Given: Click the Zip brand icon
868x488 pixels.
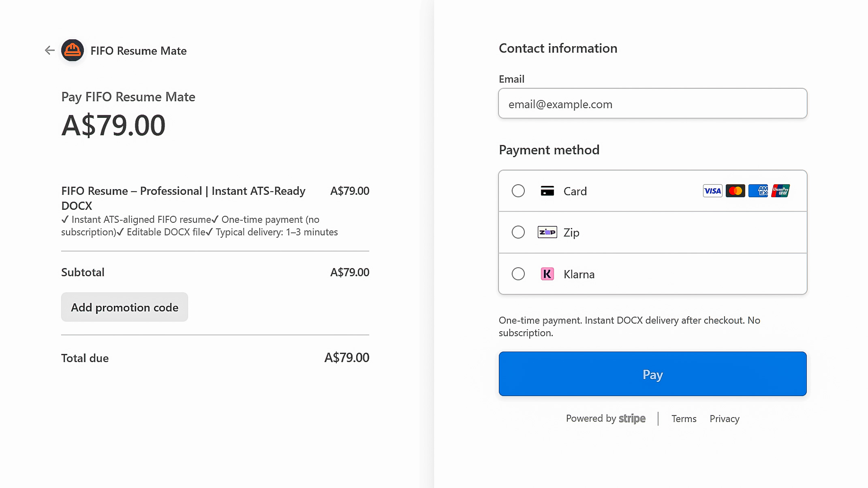Looking at the screenshot, I should (x=547, y=232).
